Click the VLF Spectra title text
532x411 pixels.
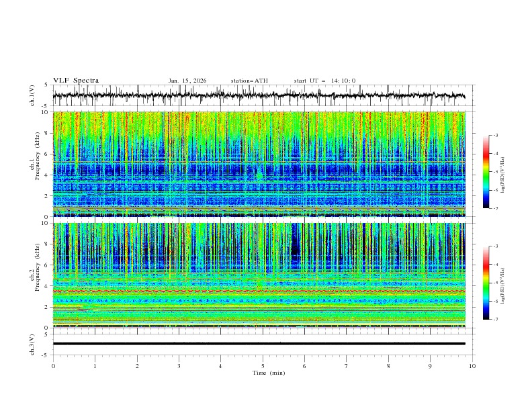click(76, 81)
